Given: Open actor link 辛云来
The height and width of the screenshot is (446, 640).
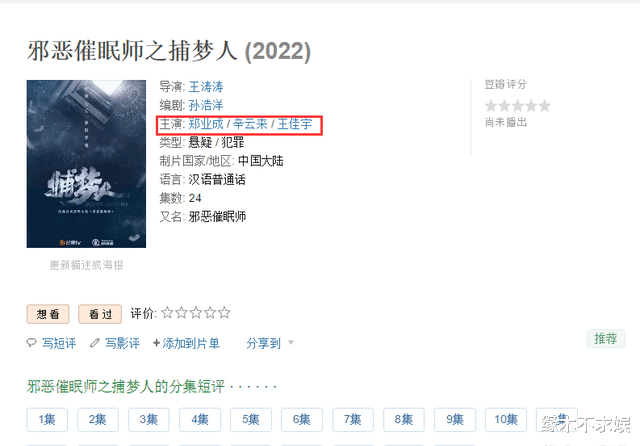Looking at the screenshot, I should [250, 124].
